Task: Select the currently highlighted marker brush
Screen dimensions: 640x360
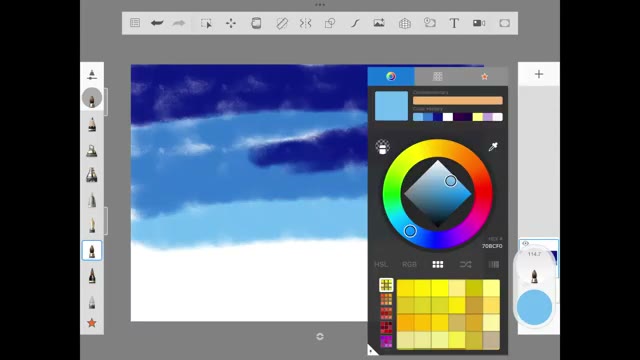Action: (x=92, y=251)
